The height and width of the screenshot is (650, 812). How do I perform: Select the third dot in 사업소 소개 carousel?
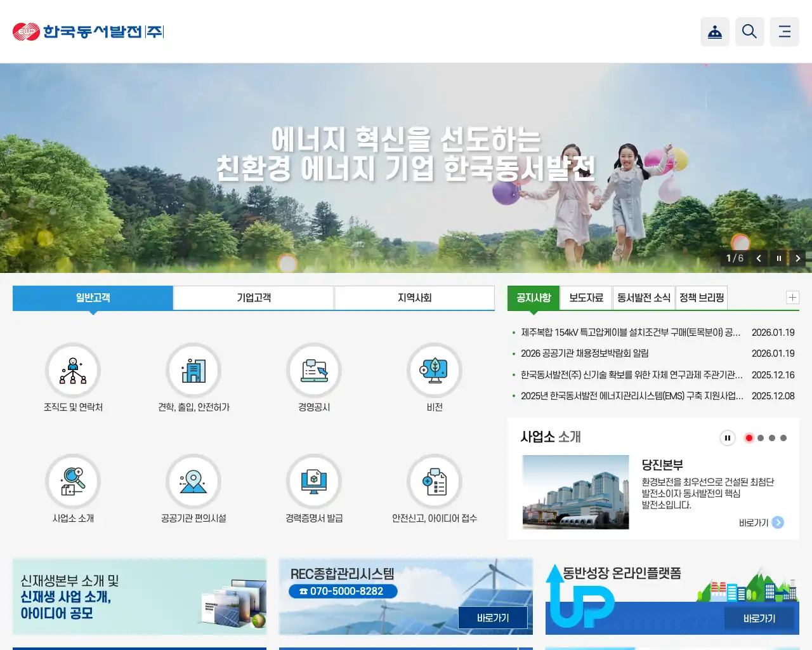tap(771, 438)
